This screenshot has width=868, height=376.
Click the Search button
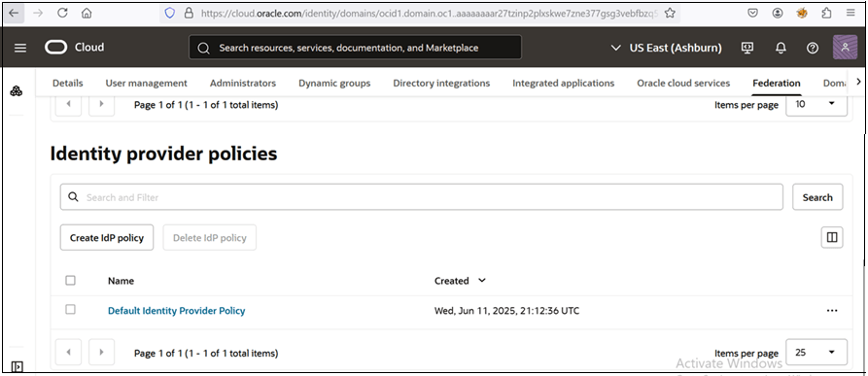817,197
